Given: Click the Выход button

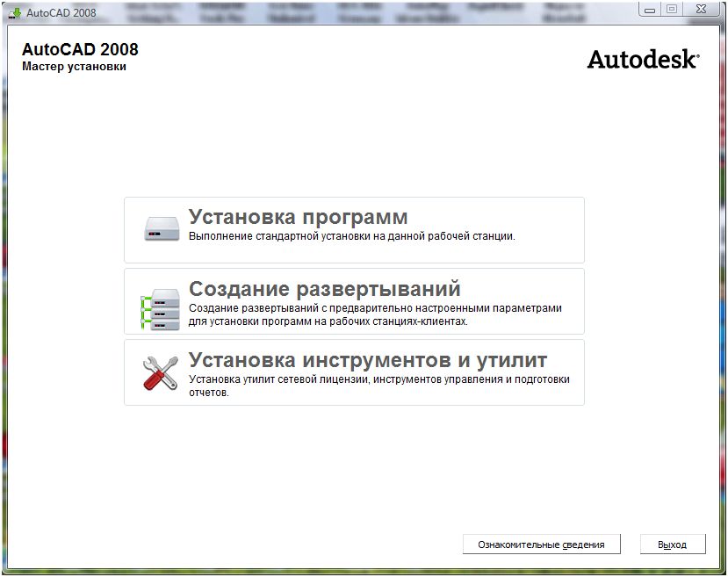Looking at the screenshot, I should coord(673,544).
